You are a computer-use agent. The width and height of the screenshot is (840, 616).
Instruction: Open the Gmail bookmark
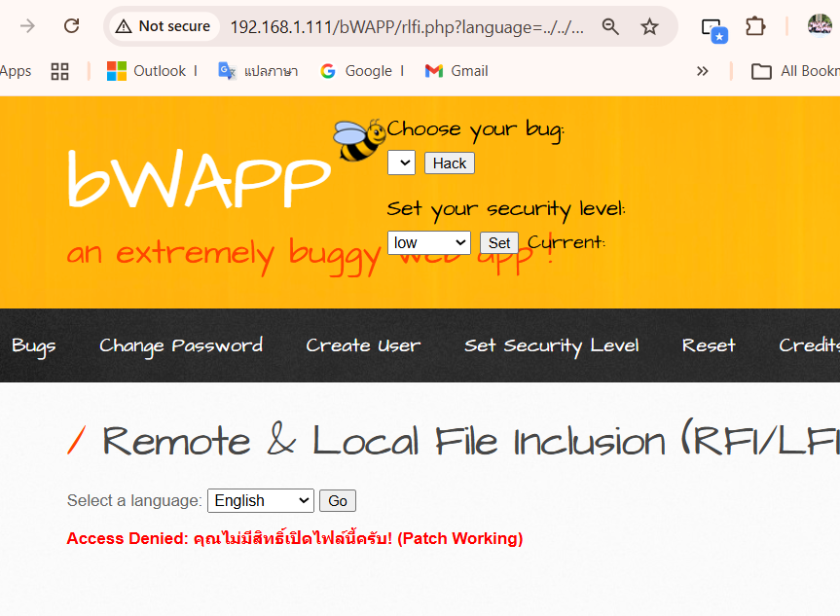coord(457,71)
